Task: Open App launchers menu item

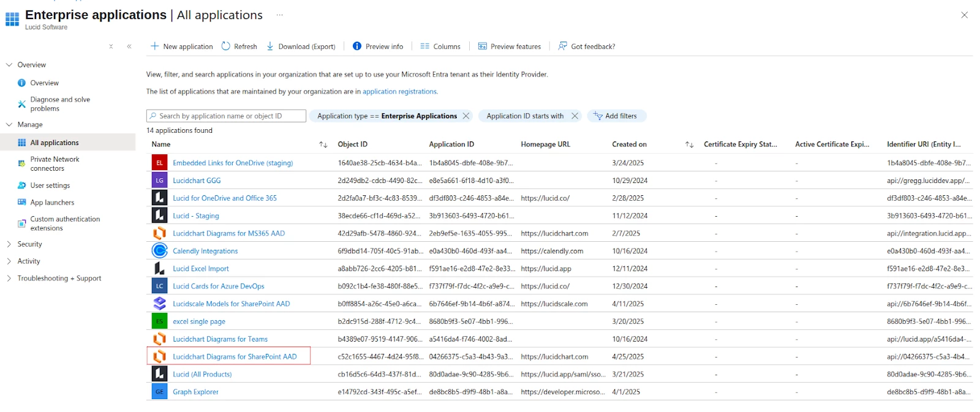Action: click(x=52, y=203)
